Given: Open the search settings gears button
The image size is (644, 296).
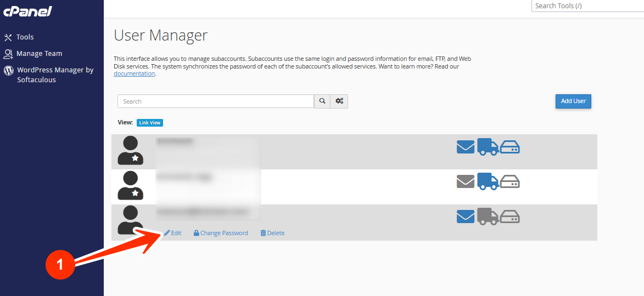Looking at the screenshot, I should click(339, 101).
